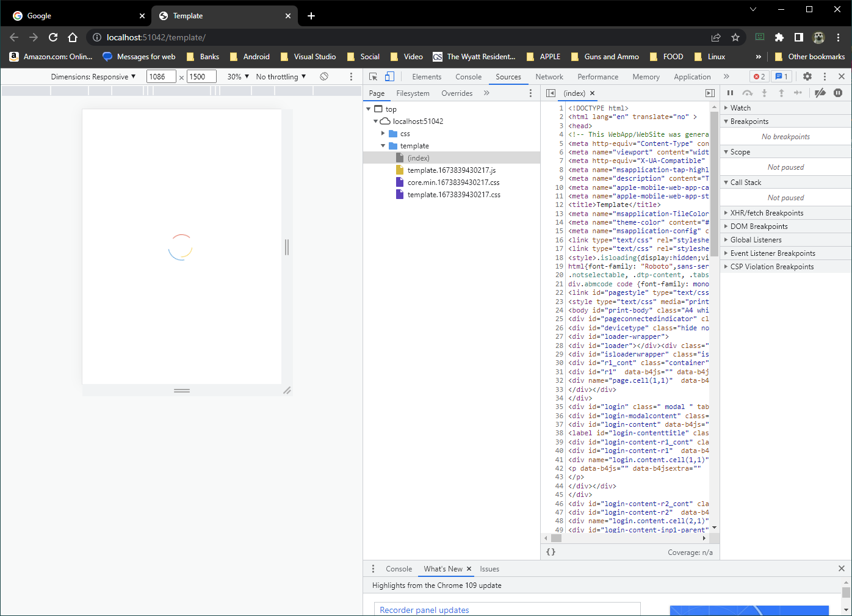Click the rotate screen icon
The width and height of the screenshot is (852, 616).
click(324, 76)
